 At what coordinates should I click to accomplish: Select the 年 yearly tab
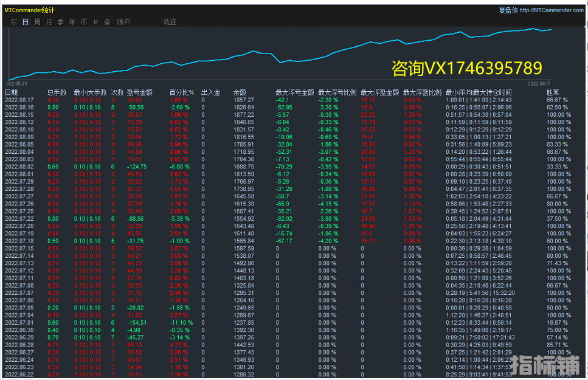(x=72, y=22)
